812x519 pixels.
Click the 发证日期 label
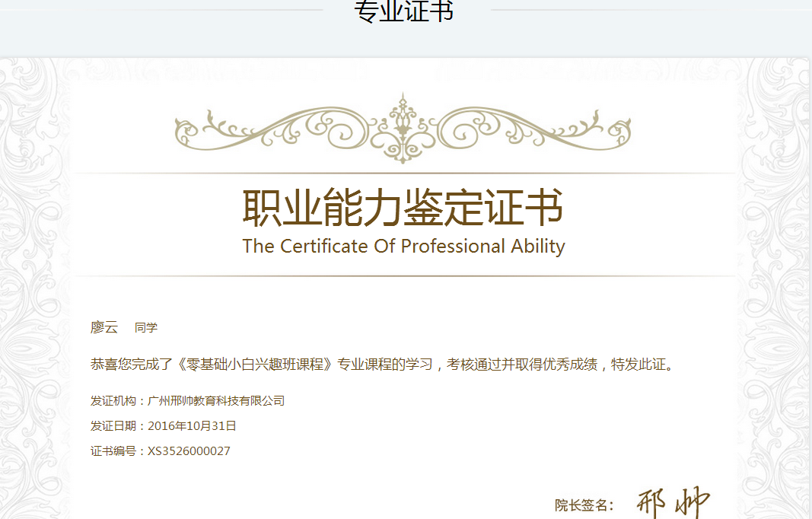113,425
